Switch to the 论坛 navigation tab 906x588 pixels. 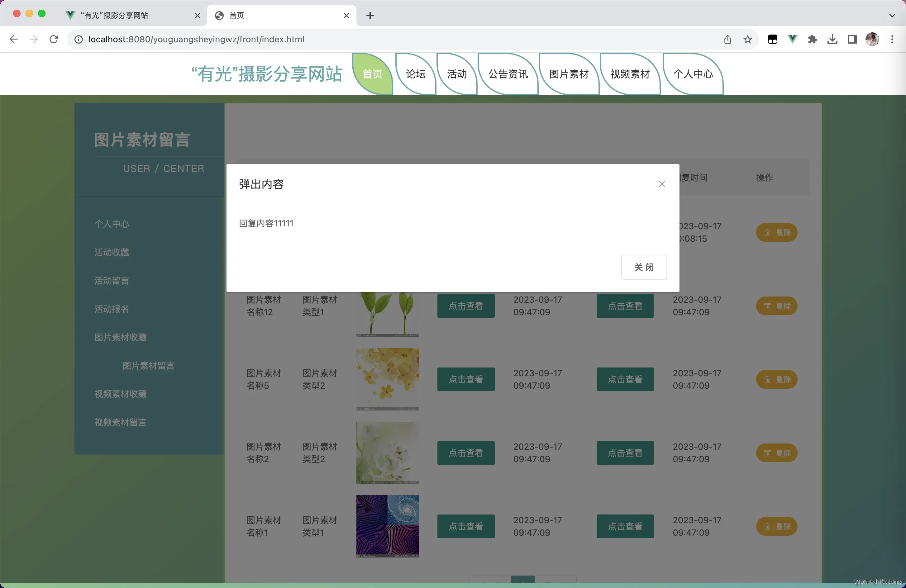[415, 74]
